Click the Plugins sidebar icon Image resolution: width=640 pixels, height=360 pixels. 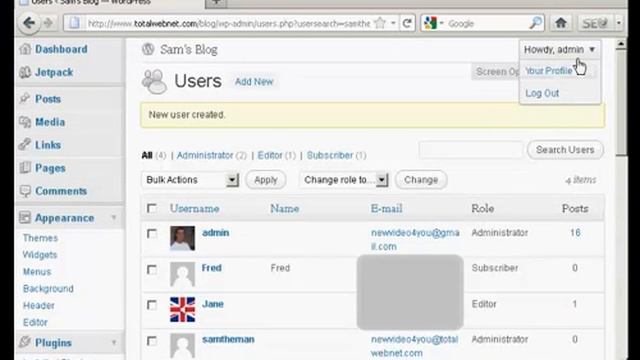coord(25,342)
